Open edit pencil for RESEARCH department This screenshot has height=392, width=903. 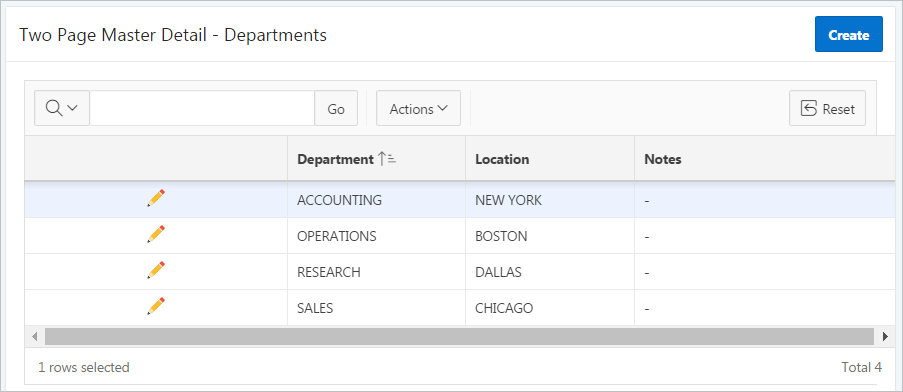(x=156, y=270)
